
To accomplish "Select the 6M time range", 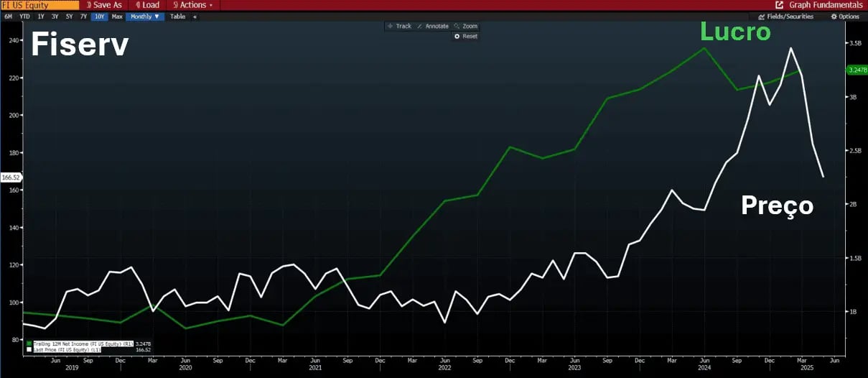I will point(9,16).
